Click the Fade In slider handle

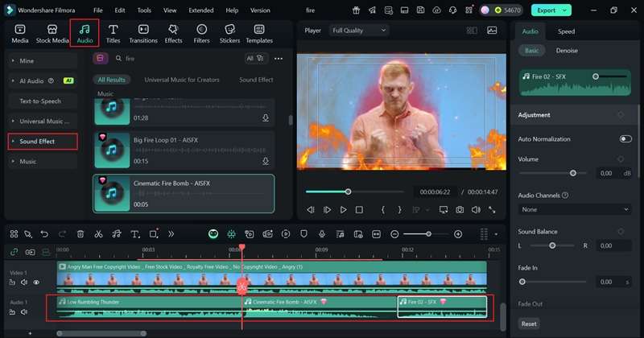tap(522, 282)
